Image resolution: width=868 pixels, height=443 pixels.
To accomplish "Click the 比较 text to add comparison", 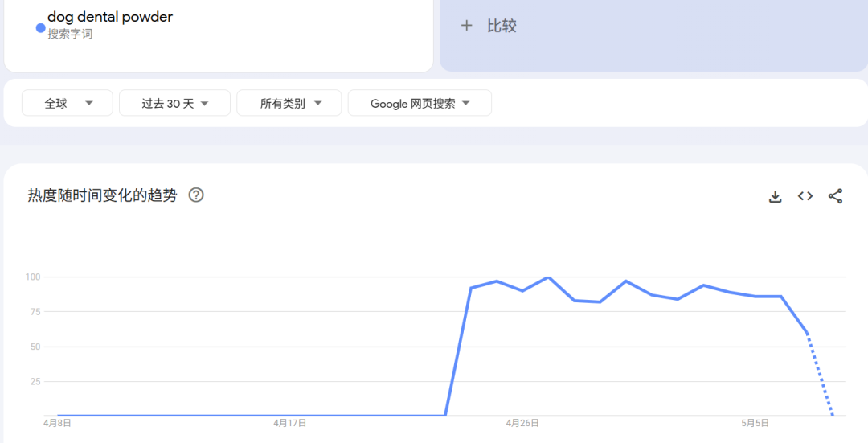I will 502,26.
